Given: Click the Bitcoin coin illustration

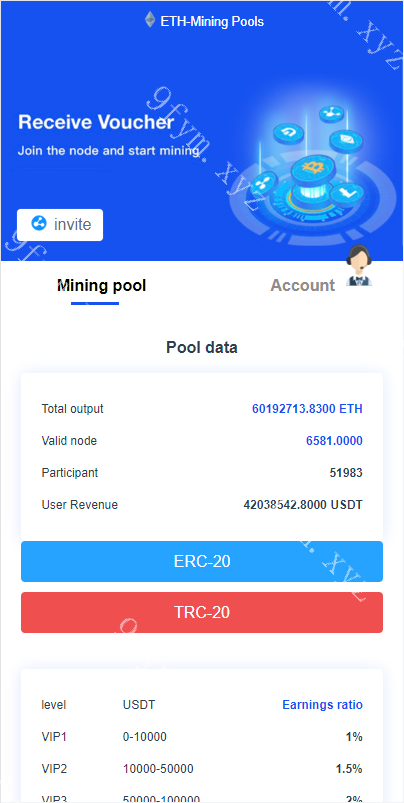Looking at the screenshot, I should tap(313, 168).
